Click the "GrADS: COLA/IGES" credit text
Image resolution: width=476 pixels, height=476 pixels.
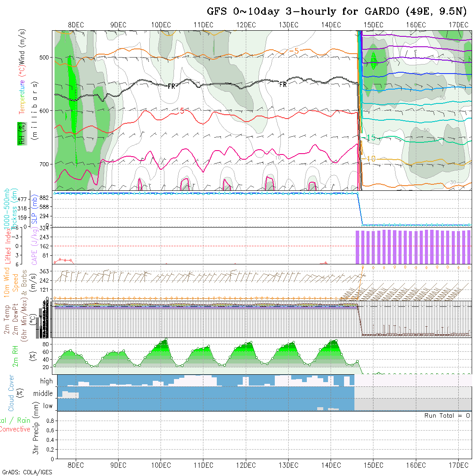click(x=27, y=472)
